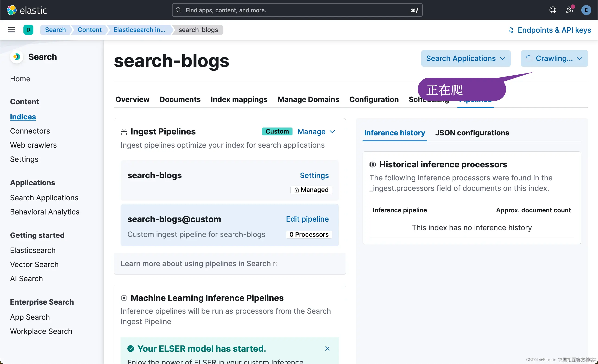The width and height of the screenshot is (598, 364).
Task: Click the Elastic logo icon
Action: point(12,10)
